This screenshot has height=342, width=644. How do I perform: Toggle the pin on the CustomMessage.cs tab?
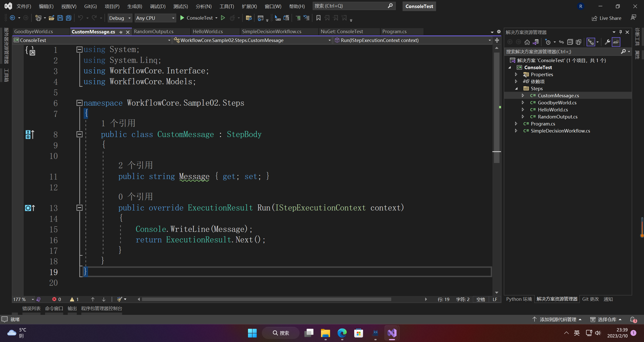(121, 32)
